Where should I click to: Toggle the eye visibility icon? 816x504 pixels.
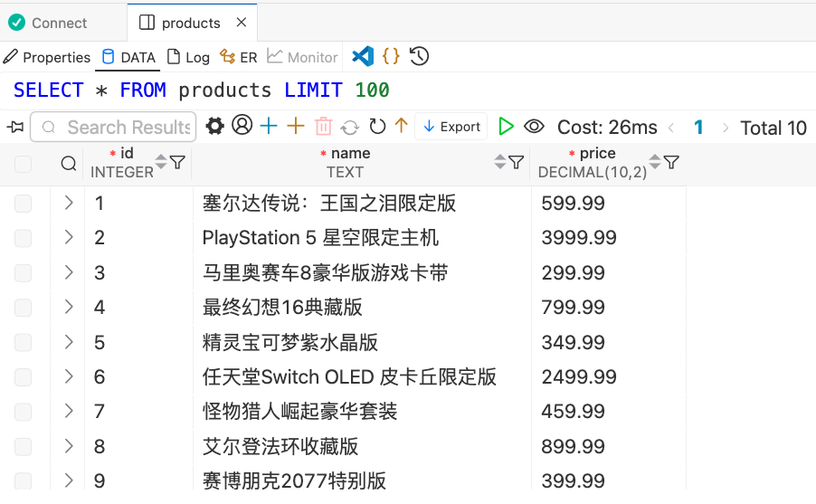[534, 127]
